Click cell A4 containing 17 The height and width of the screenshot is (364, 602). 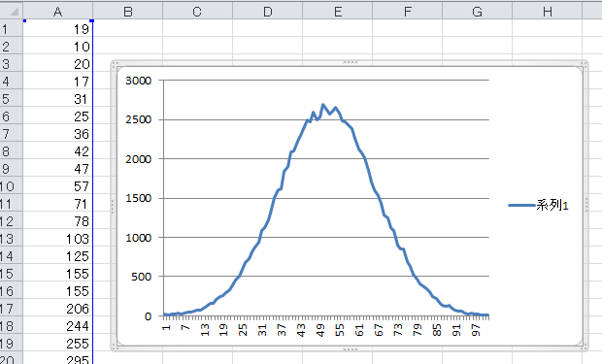(x=57, y=81)
